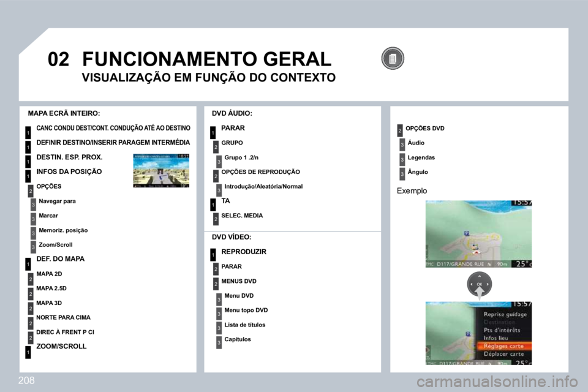
Task: Click level 1 marker beside DEF. DO MAPA
Action: tap(28, 264)
